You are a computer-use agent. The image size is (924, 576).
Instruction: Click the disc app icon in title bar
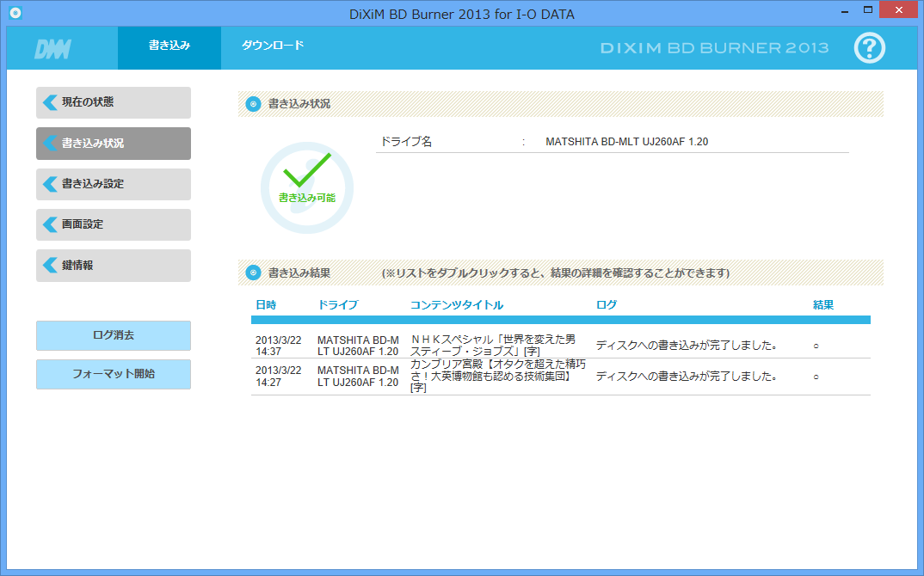[15, 12]
